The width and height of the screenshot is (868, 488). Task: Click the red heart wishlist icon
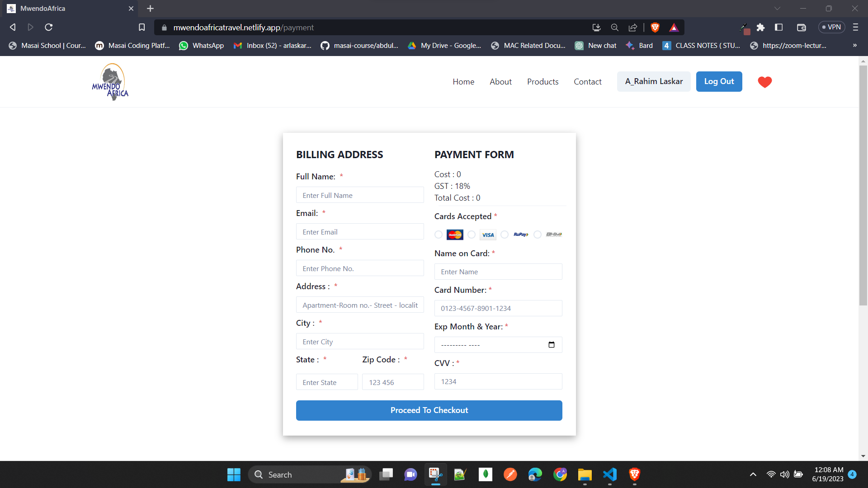pos(764,82)
